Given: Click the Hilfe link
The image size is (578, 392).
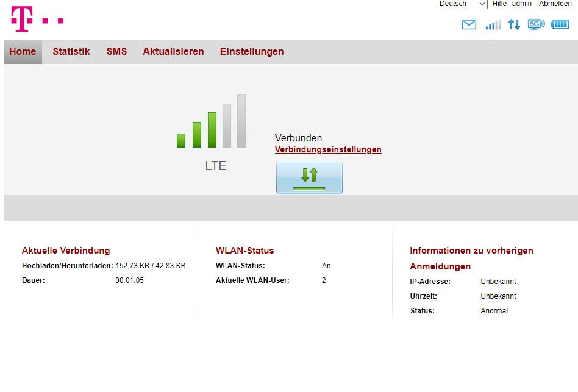Looking at the screenshot, I should click(499, 4).
